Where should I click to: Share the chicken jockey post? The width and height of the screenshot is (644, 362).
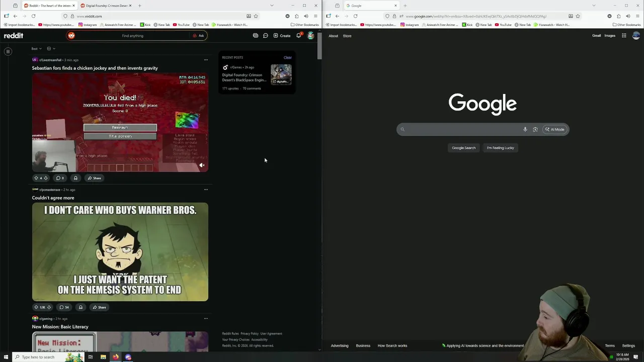(x=94, y=178)
